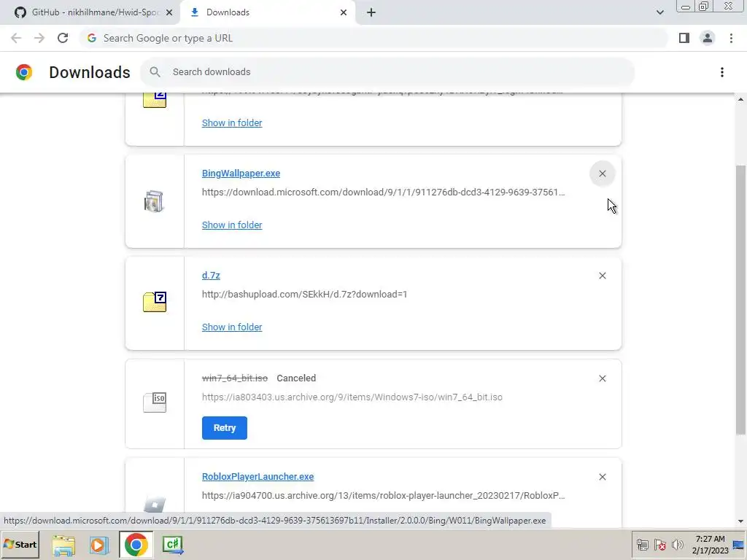
Task: Focus the Google URL address bar
Action: pyautogui.click(x=374, y=38)
